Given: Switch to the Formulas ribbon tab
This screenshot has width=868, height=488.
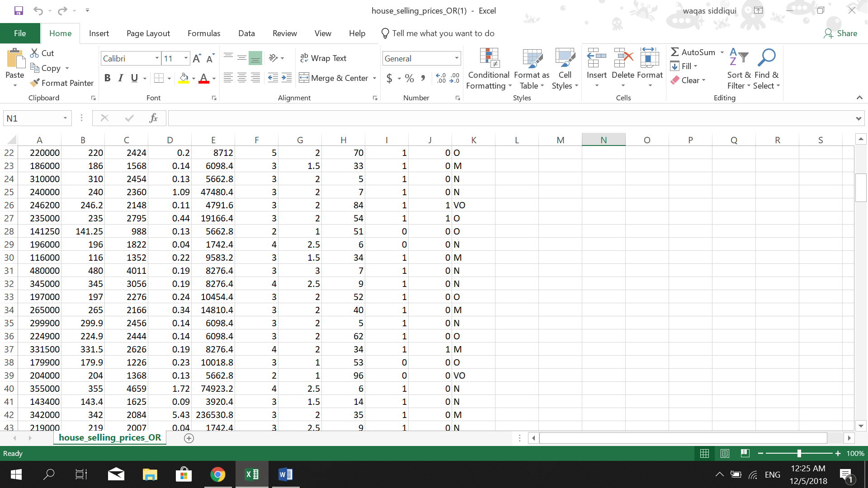Looking at the screenshot, I should [x=204, y=33].
